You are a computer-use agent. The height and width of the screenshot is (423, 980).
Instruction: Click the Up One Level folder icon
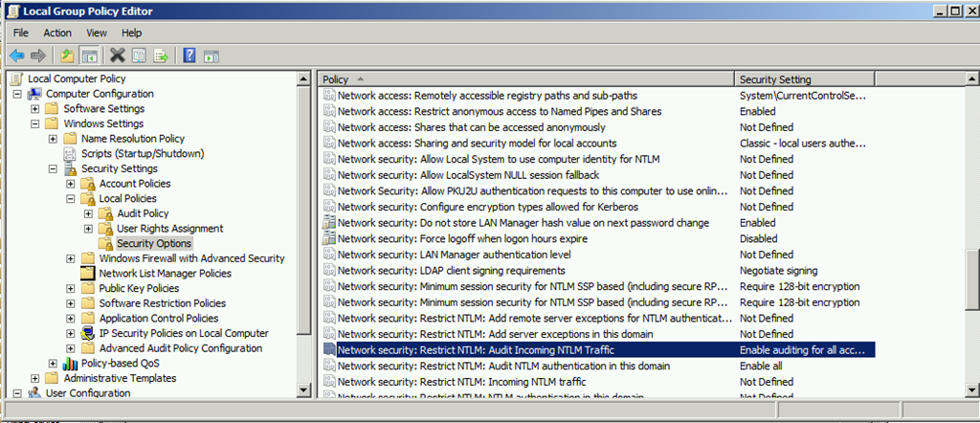[67, 56]
